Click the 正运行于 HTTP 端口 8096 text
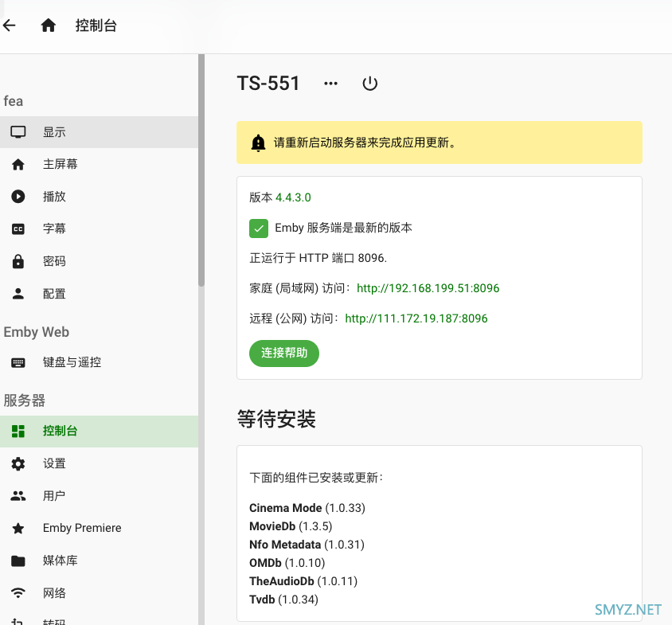 (x=318, y=258)
